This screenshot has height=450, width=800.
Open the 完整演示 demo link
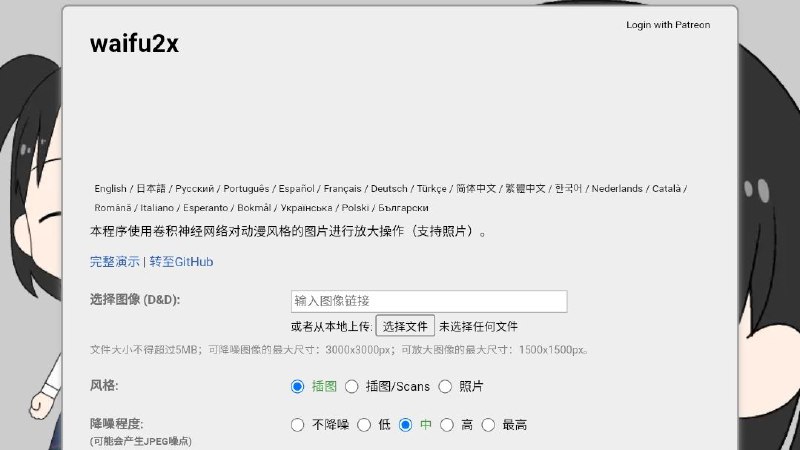(x=115, y=262)
